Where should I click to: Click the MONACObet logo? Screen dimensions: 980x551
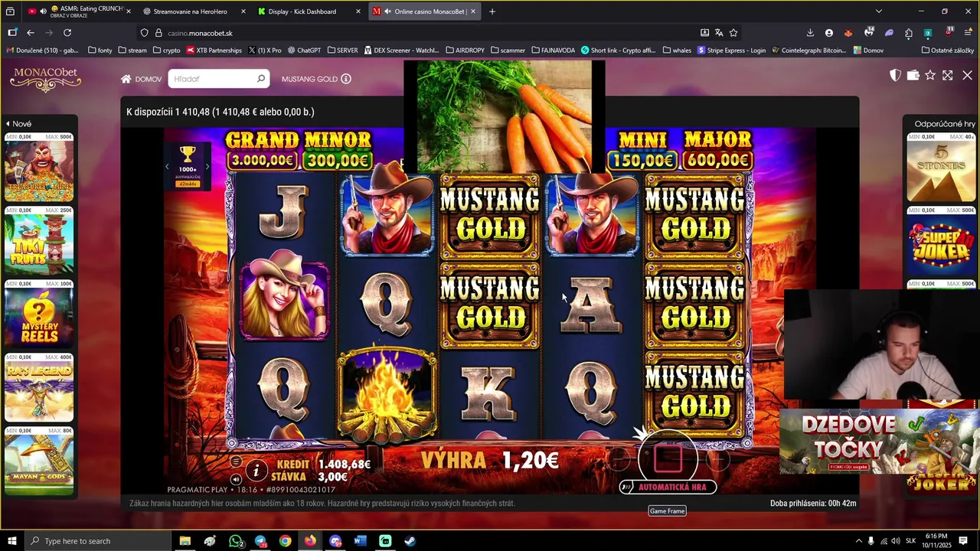coord(45,80)
